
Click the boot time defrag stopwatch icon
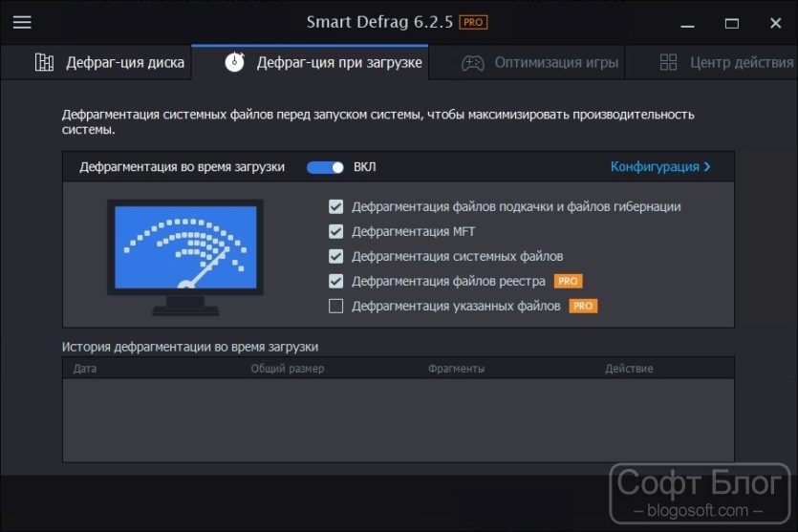pyautogui.click(x=234, y=62)
